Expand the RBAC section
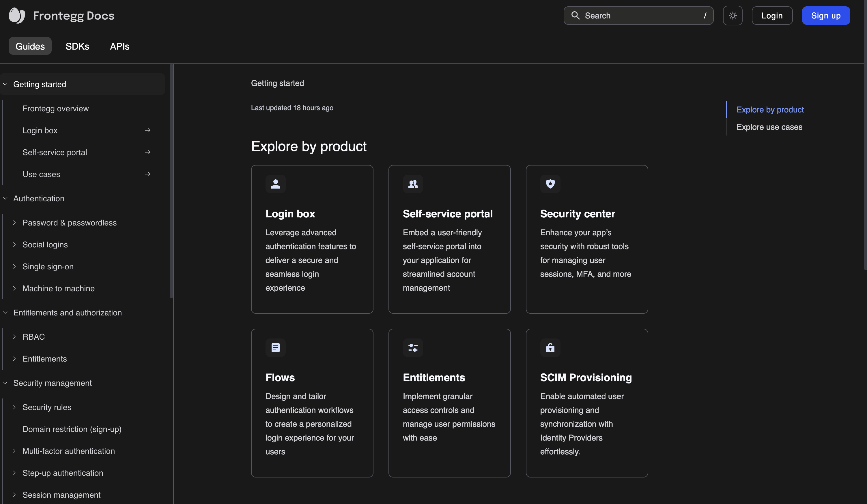 click(14, 336)
